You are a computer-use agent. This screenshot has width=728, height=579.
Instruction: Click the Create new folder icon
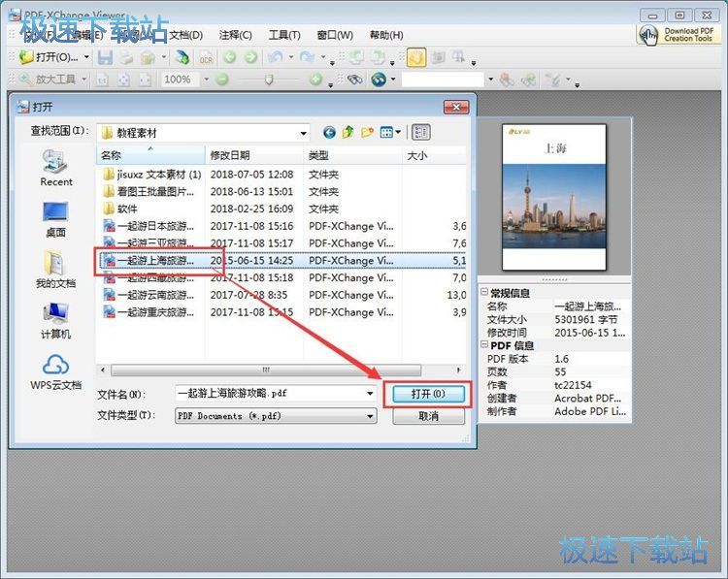(x=367, y=133)
